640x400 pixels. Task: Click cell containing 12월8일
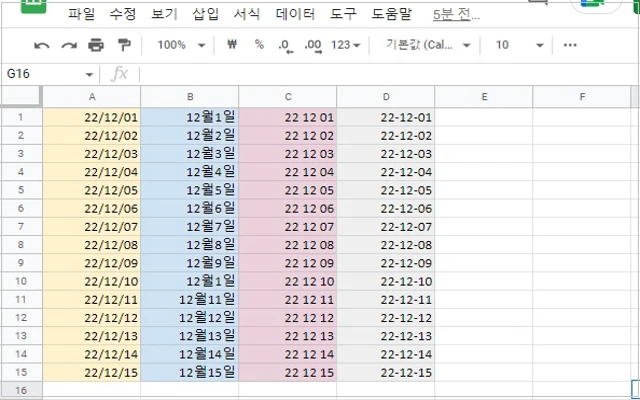[x=190, y=245]
